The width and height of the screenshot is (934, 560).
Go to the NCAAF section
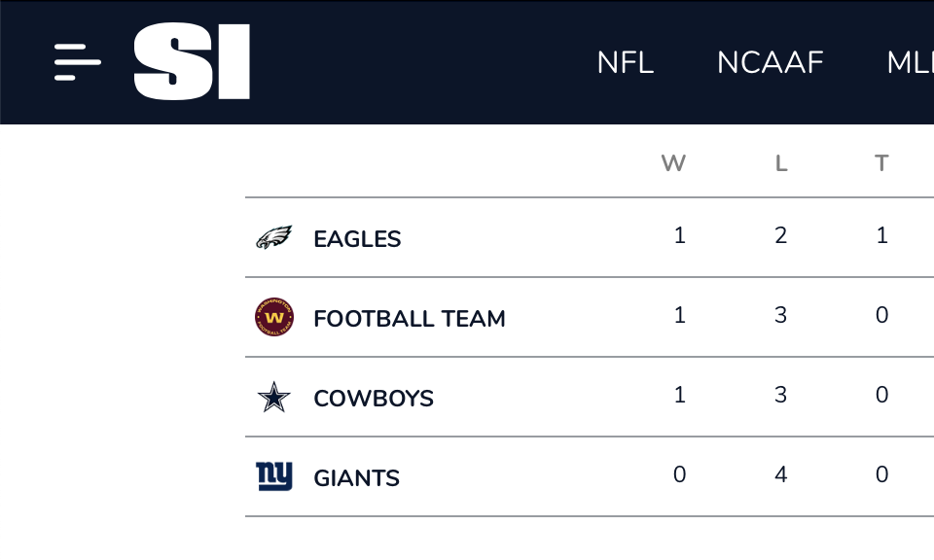770,63
